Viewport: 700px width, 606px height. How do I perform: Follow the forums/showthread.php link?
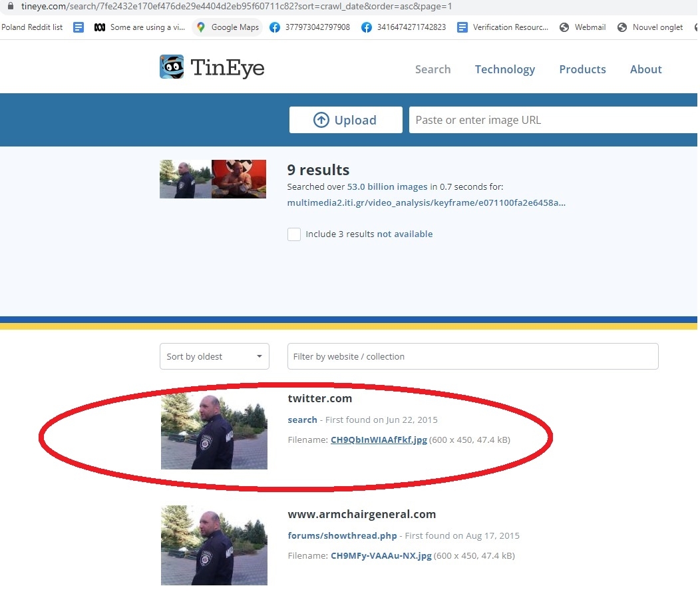coord(342,535)
